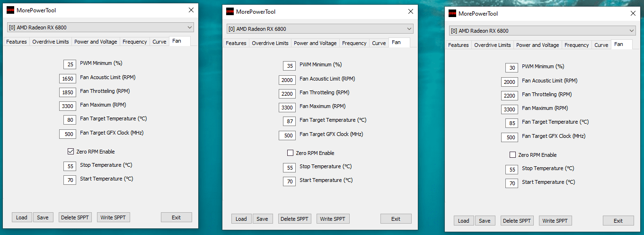Image resolution: width=644 pixels, height=235 pixels.
Task: Click PWM Minimum field showing 30
Action: [x=512, y=67]
